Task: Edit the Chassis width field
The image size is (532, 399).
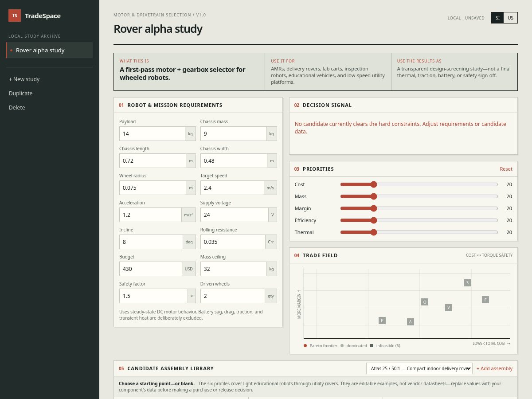Action: 233,161
